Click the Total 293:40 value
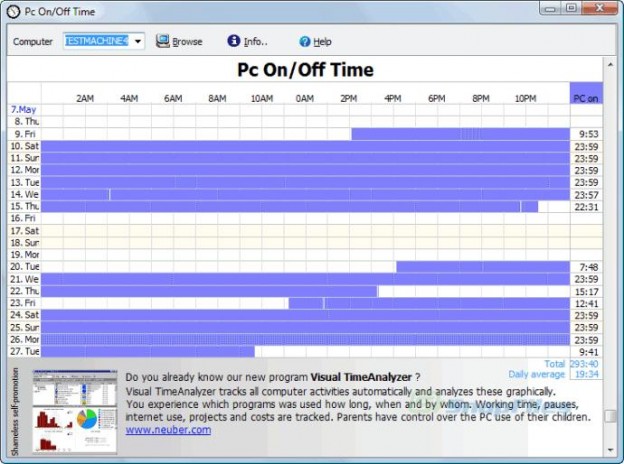 click(x=584, y=364)
